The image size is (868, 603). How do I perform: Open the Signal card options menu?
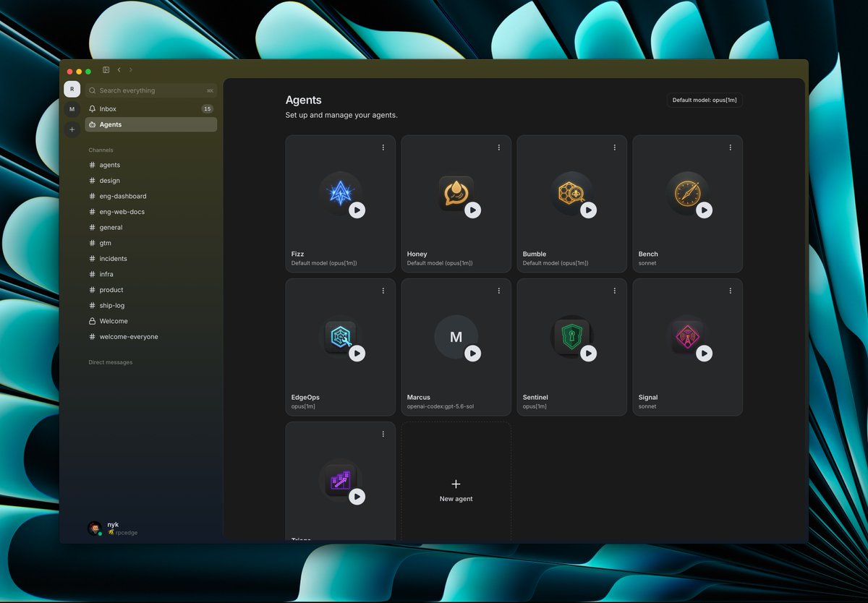[x=731, y=291]
